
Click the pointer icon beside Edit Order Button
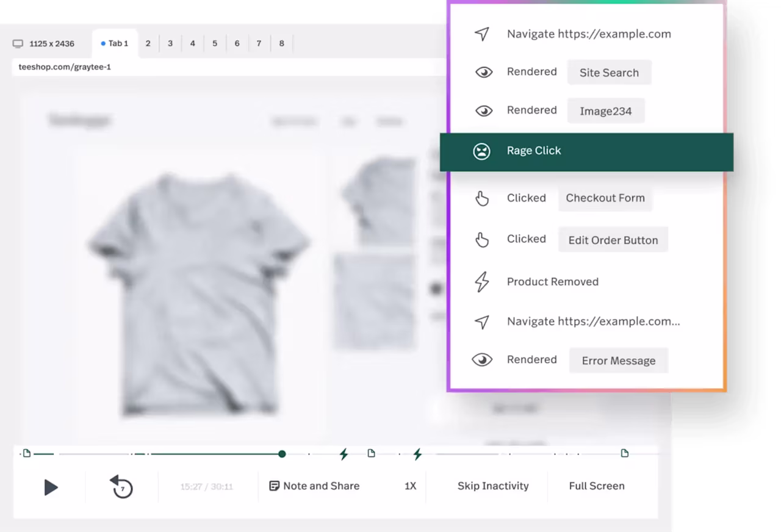pos(482,239)
